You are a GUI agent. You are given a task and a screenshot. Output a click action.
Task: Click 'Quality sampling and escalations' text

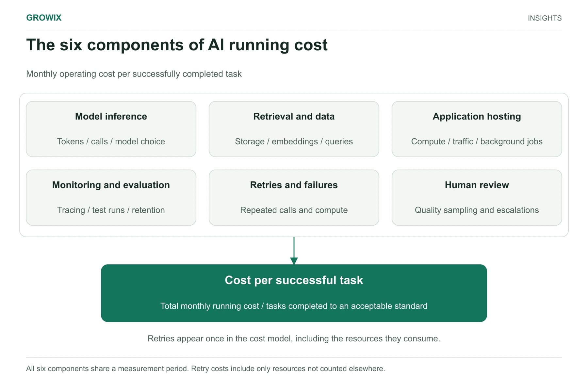click(477, 210)
